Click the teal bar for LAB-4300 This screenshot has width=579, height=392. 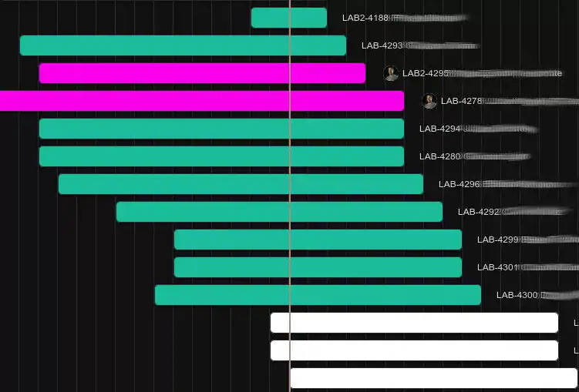318,295
